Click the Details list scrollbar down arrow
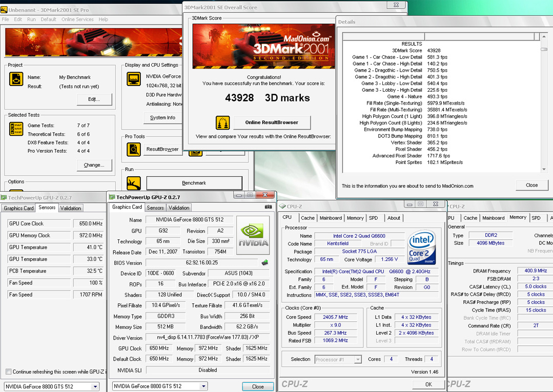 (543, 169)
